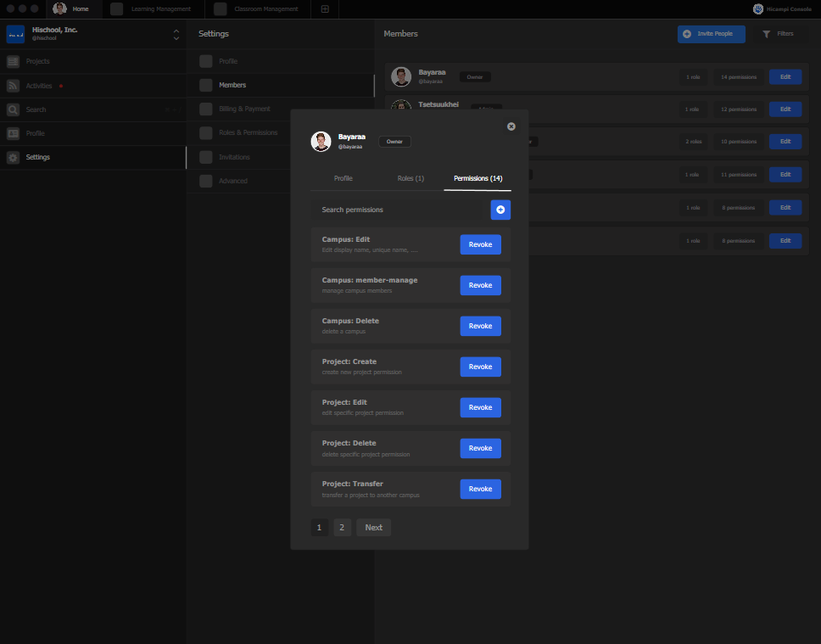Open Activities feed icon in sidebar
This screenshot has width=821, height=644.
(x=13, y=86)
